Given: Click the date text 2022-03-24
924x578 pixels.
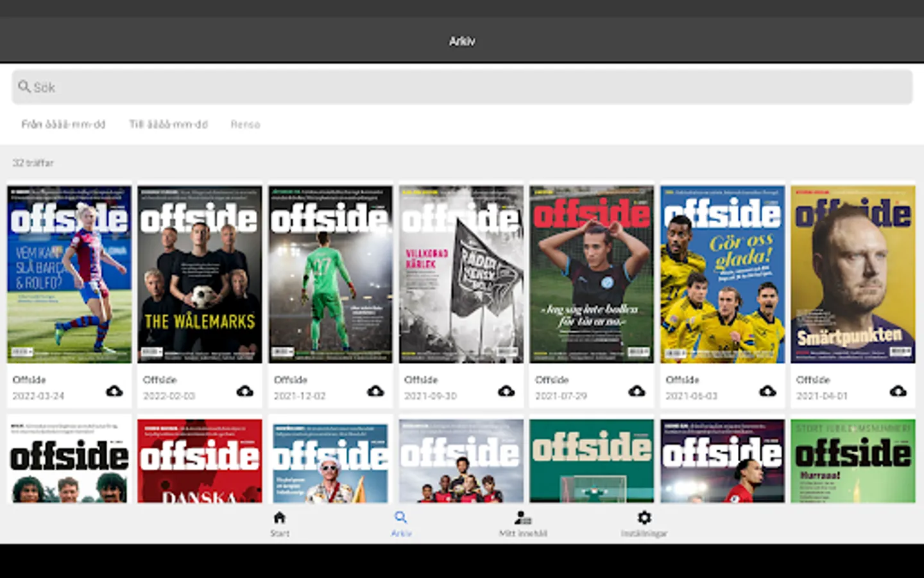Looking at the screenshot, I should point(38,396).
